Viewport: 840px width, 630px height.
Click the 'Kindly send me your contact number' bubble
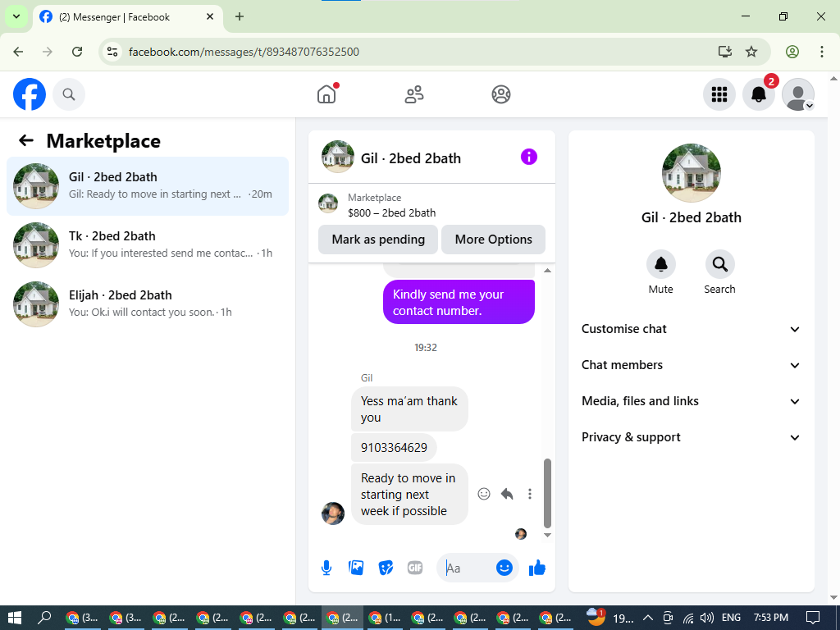tap(459, 302)
